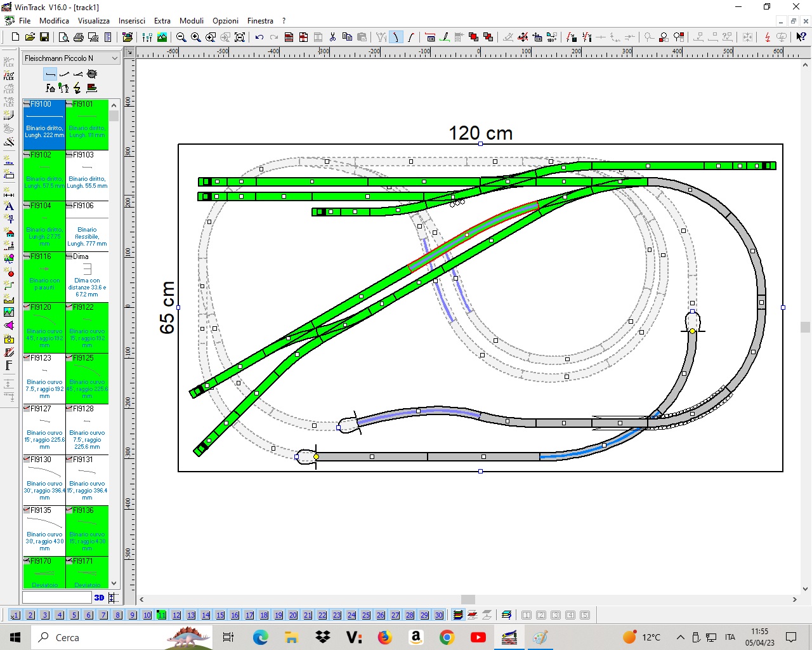Toggle layer 30 in the layer bar
812x650 pixels.
click(x=439, y=615)
